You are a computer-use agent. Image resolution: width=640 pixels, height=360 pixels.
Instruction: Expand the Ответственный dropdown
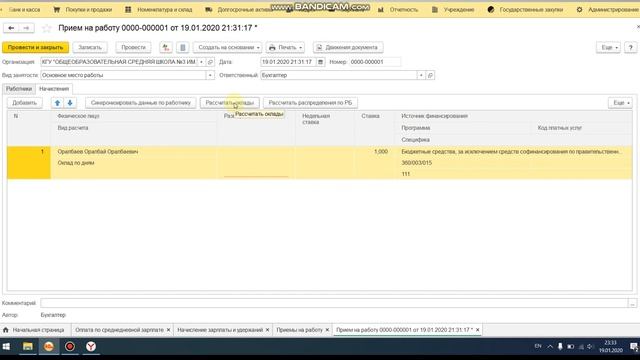(x=421, y=75)
